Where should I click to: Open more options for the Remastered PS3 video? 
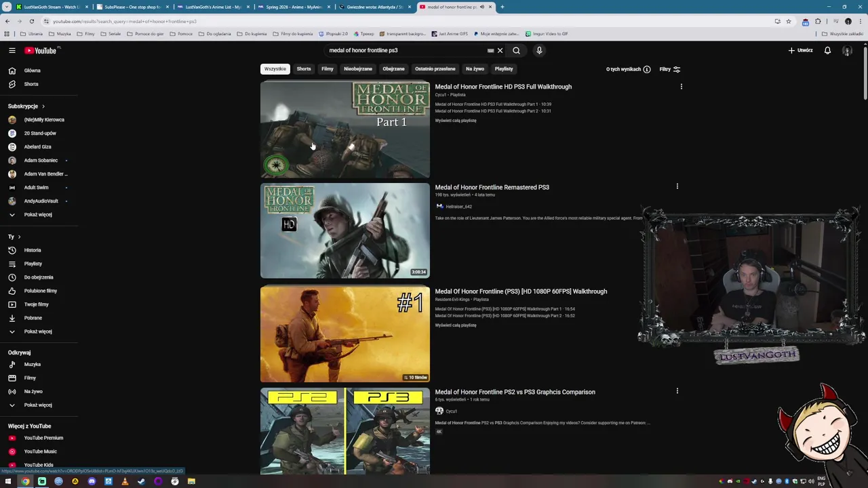(x=677, y=186)
